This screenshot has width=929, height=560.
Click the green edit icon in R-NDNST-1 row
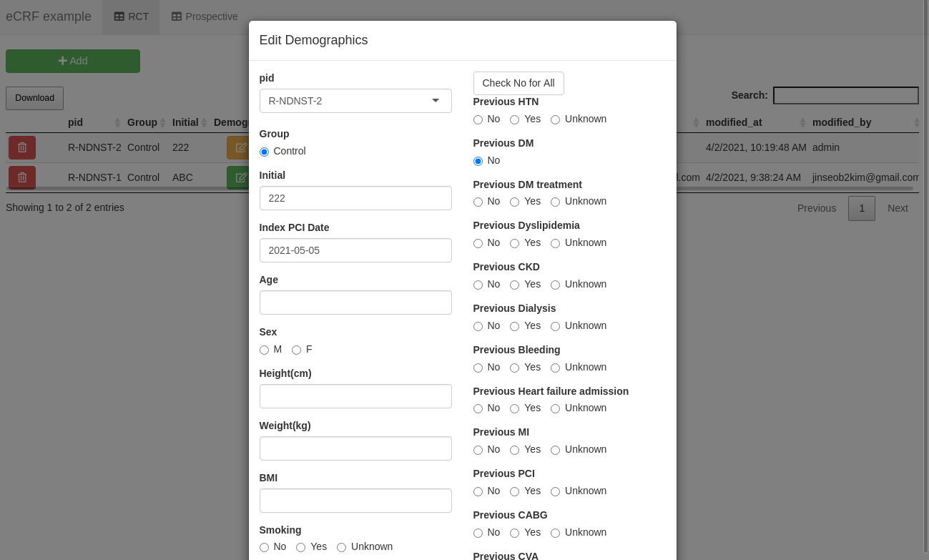(x=238, y=177)
